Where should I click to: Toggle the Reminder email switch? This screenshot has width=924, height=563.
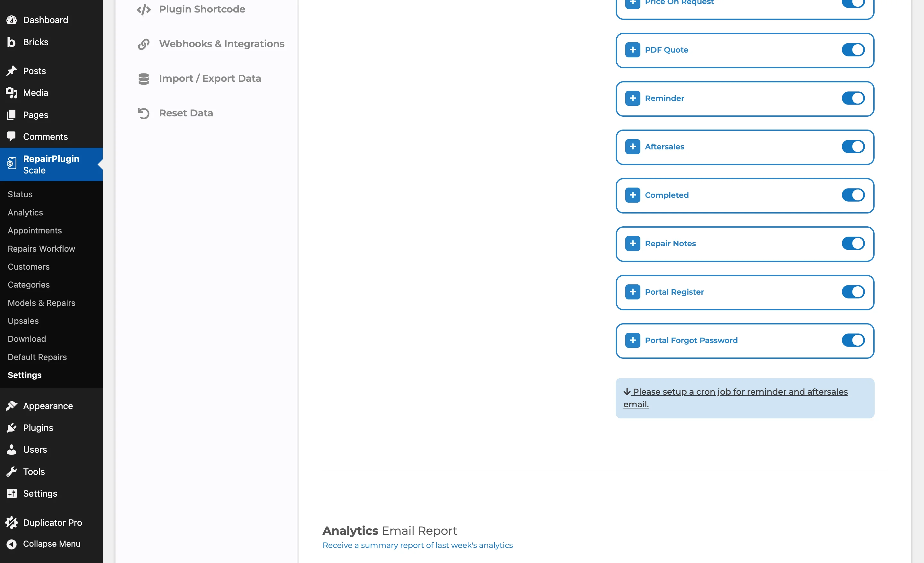[x=853, y=98]
